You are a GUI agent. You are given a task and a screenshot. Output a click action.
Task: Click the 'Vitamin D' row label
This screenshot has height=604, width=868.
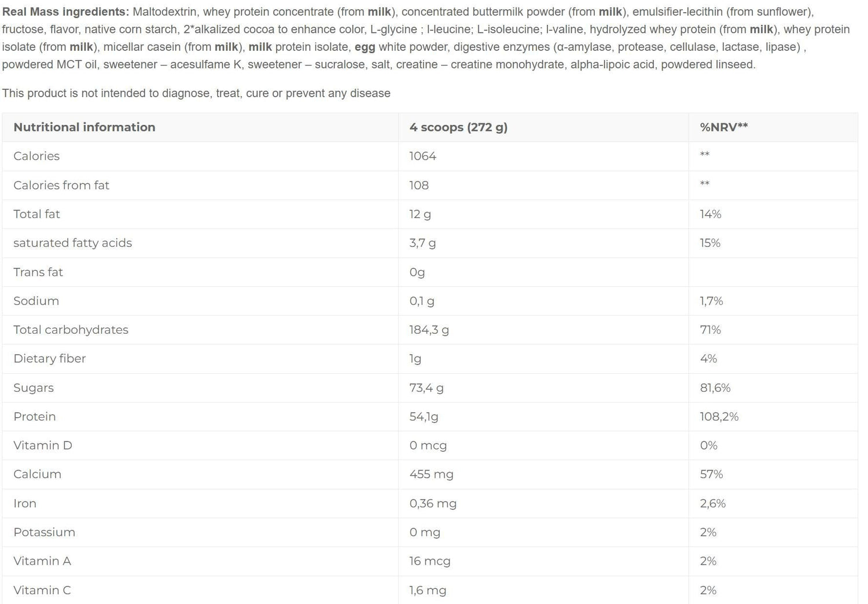[x=43, y=445]
